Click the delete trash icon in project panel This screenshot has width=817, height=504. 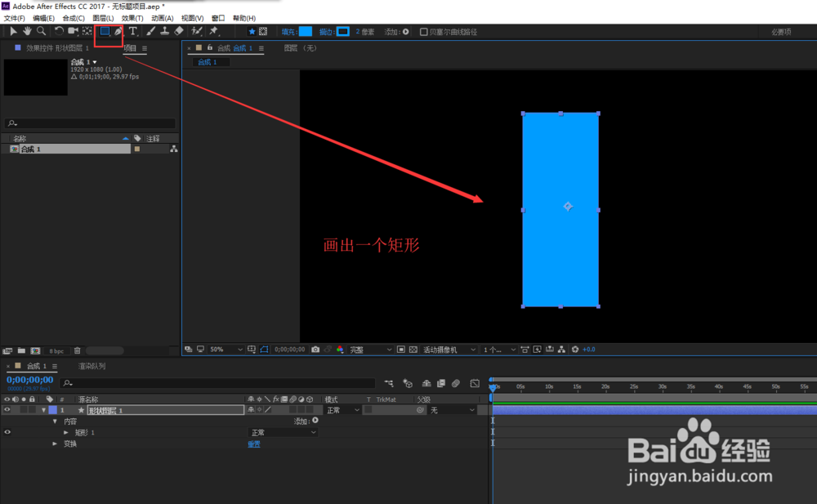coord(77,350)
